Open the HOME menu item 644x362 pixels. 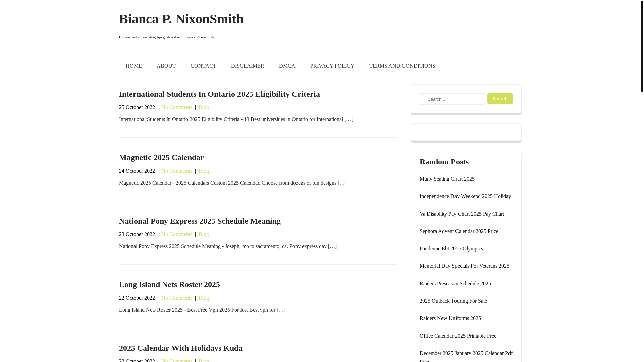point(133,66)
